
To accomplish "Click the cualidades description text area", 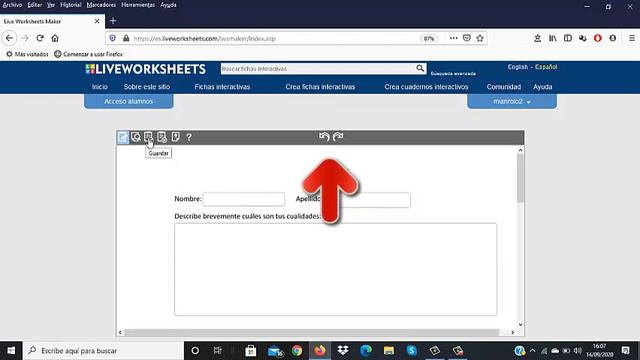I will click(x=336, y=269).
